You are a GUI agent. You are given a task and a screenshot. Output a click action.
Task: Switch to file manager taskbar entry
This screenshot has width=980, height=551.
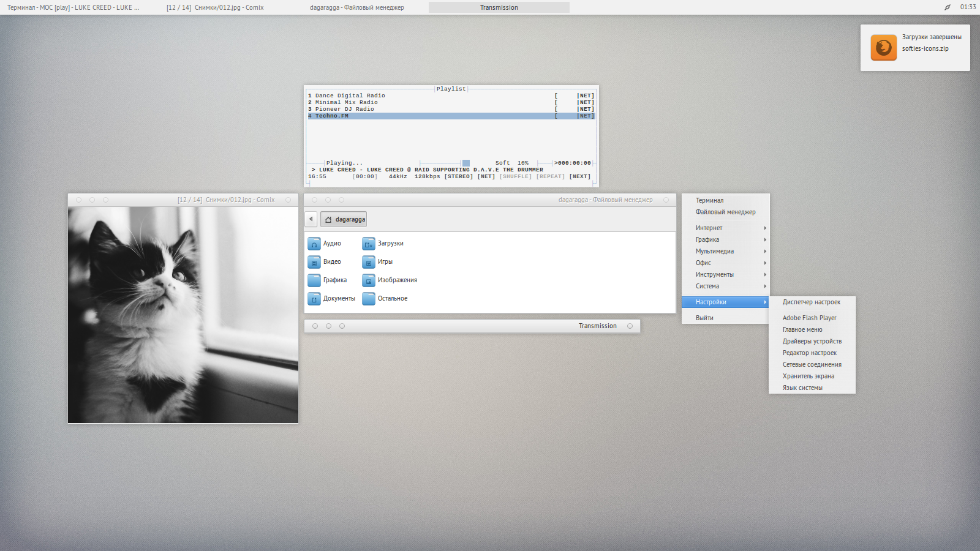[357, 7]
